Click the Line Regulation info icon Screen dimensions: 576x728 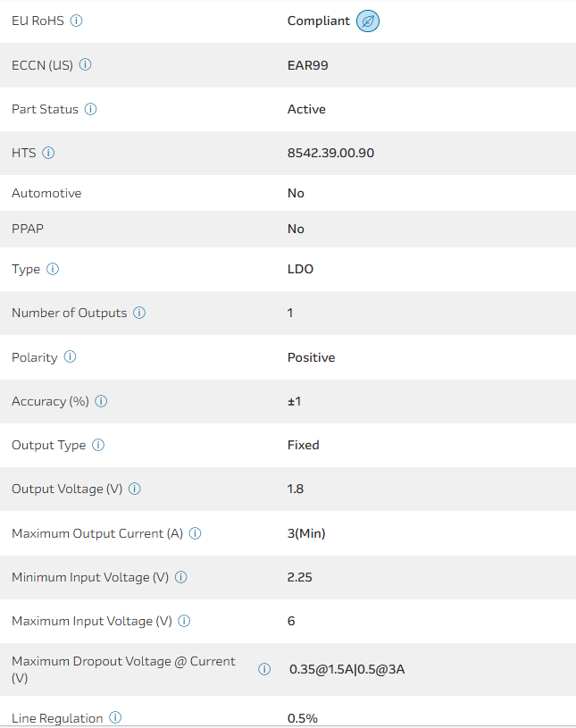(115, 718)
